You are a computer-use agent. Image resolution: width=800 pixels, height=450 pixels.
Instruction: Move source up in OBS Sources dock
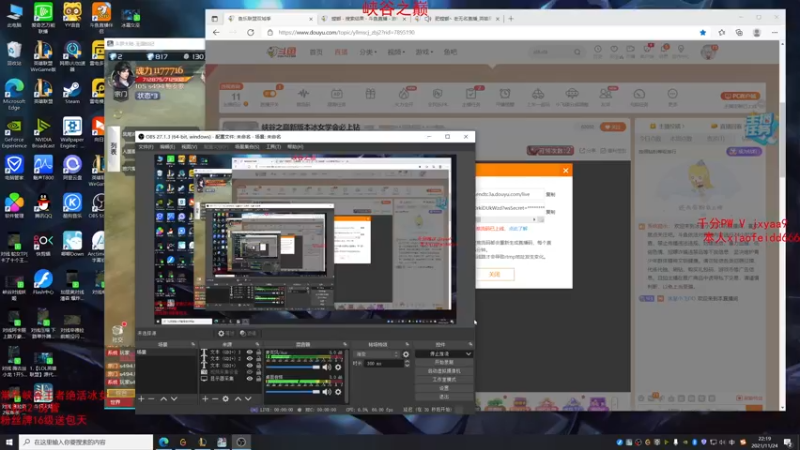(238, 398)
